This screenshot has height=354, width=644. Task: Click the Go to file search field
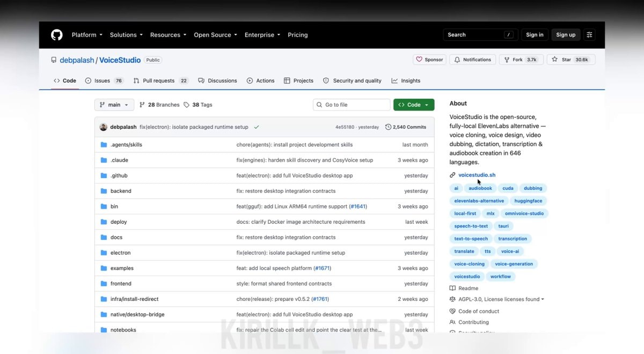tap(352, 105)
